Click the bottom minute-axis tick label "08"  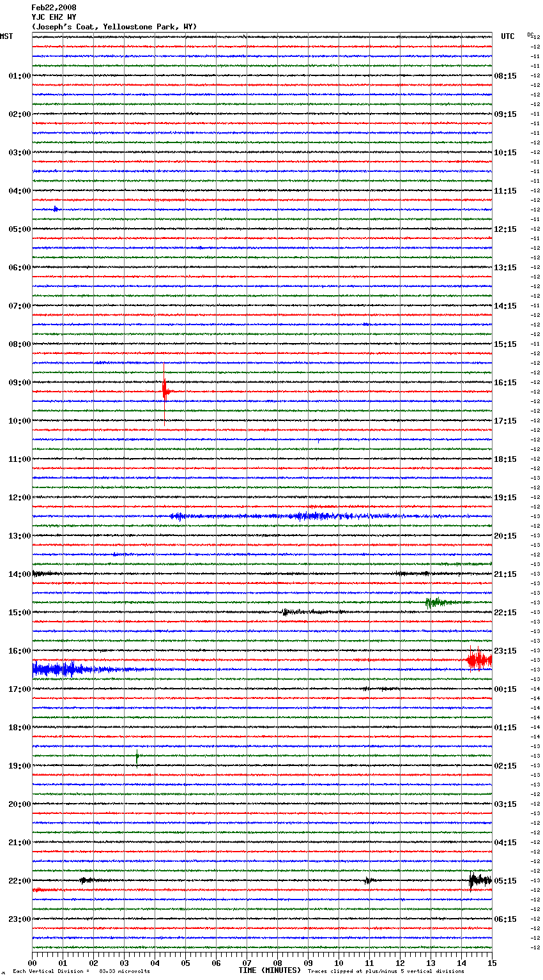(278, 963)
